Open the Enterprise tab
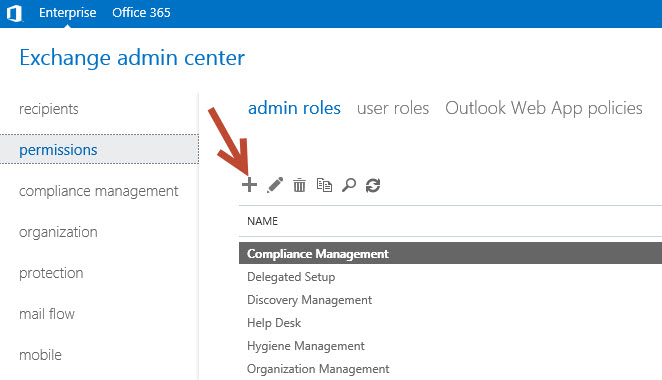Image resolution: width=662 pixels, height=380 pixels. pos(68,13)
